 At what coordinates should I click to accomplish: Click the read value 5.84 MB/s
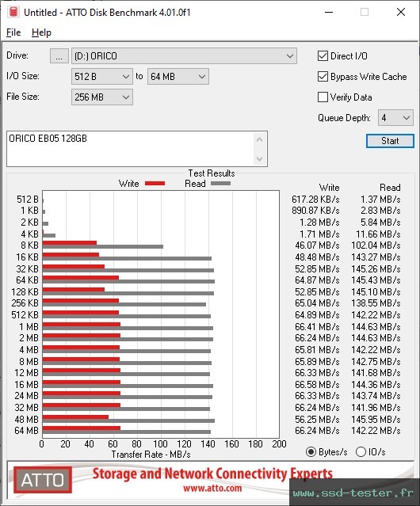pos(380,223)
